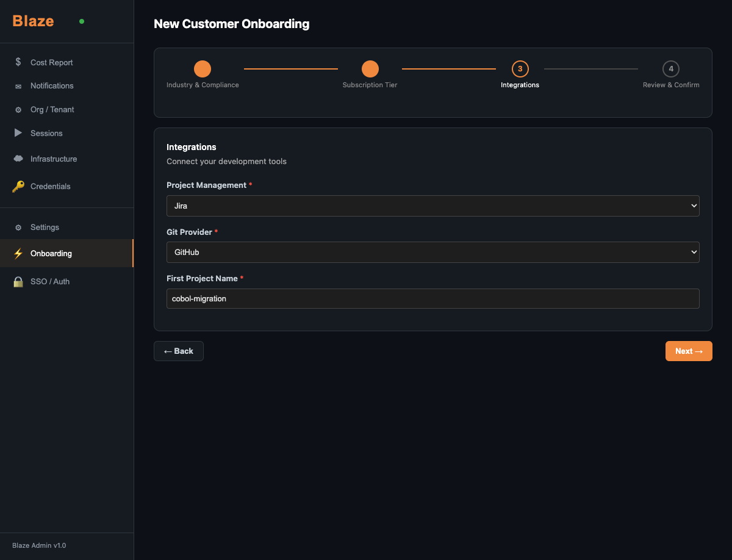
Task: Click the Infrastructure cloud icon
Action: [x=18, y=159]
